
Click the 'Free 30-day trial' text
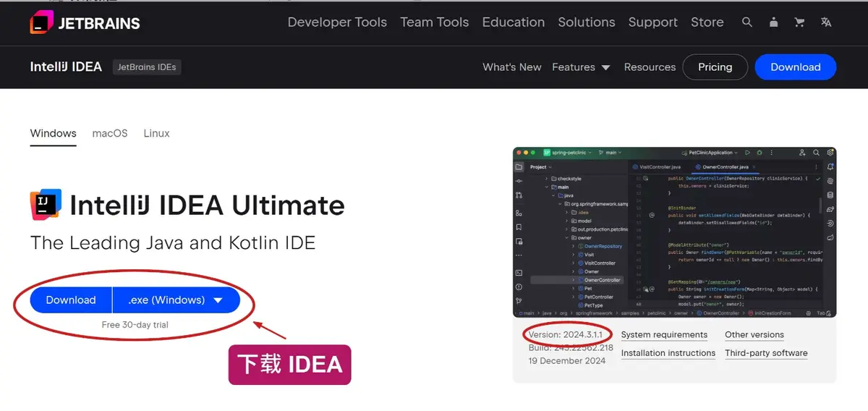coord(135,325)
